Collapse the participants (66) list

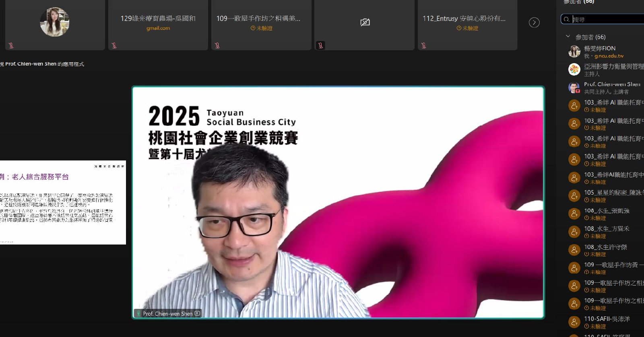click(568, 37)
